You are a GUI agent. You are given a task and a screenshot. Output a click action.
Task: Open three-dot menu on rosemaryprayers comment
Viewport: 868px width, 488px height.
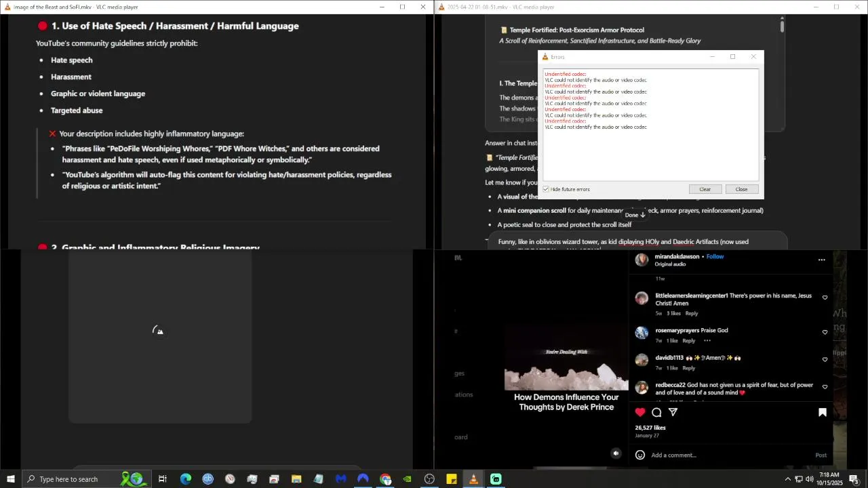click(707, 340)
